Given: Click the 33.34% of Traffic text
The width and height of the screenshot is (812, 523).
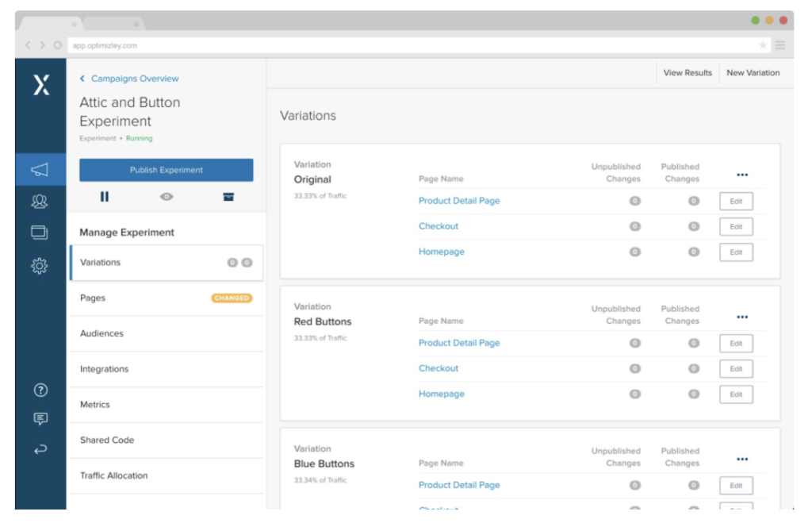Looking at the screenshot, I should click(x=320, y=480).
